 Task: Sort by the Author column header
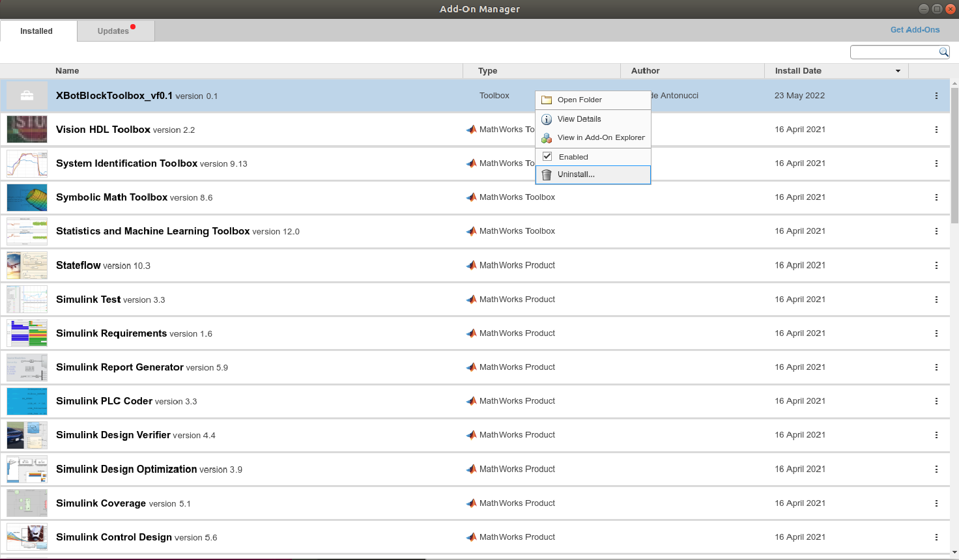645,71
